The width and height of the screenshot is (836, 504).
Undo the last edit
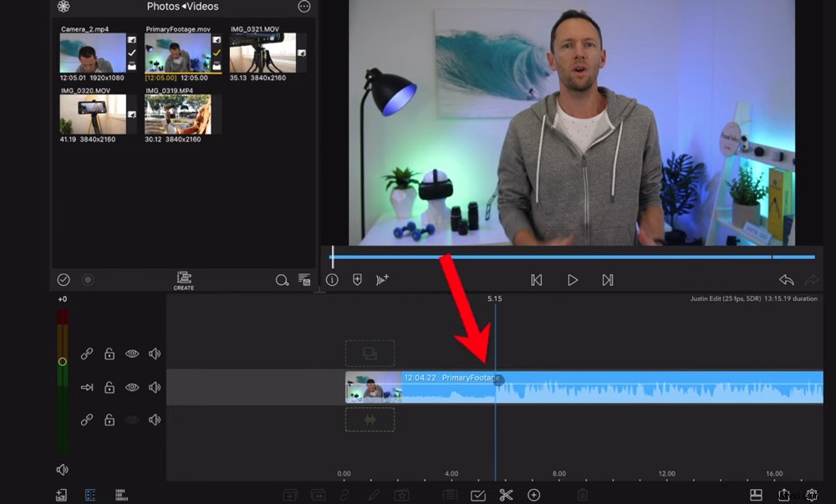click(787, 280)
